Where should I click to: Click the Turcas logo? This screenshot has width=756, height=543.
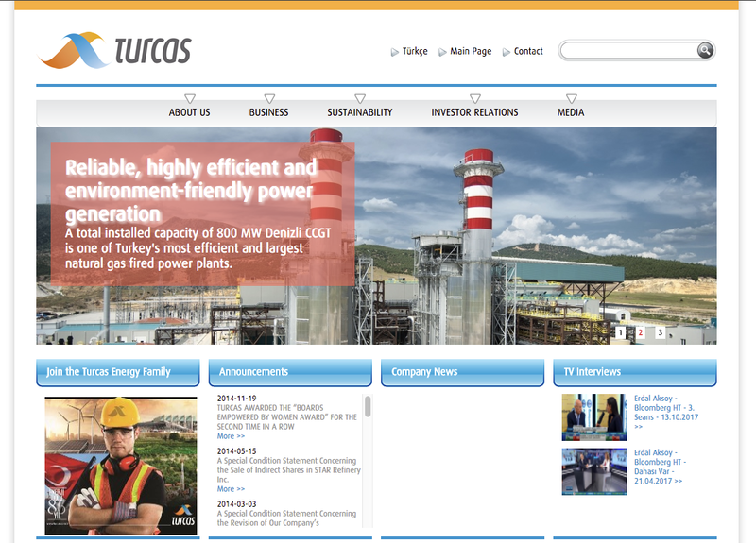(x=115, y=50)
